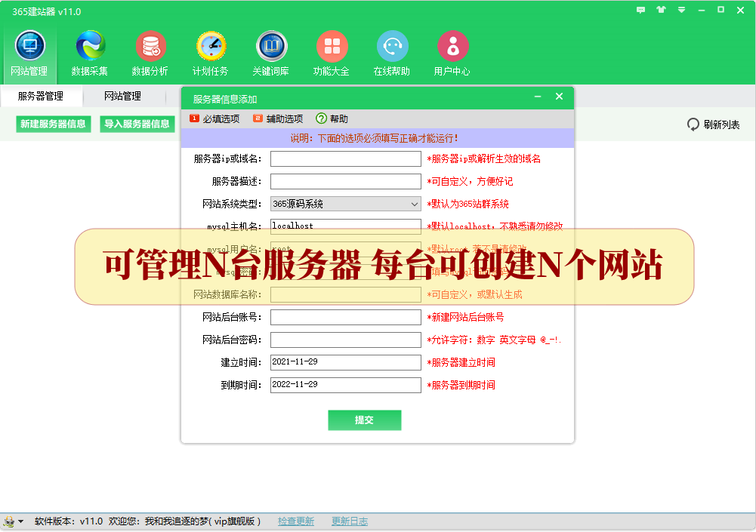Close the 服务器信息添加 dialog
The height and width of the screenshot is (532, 756).
[x=560, y=97]
